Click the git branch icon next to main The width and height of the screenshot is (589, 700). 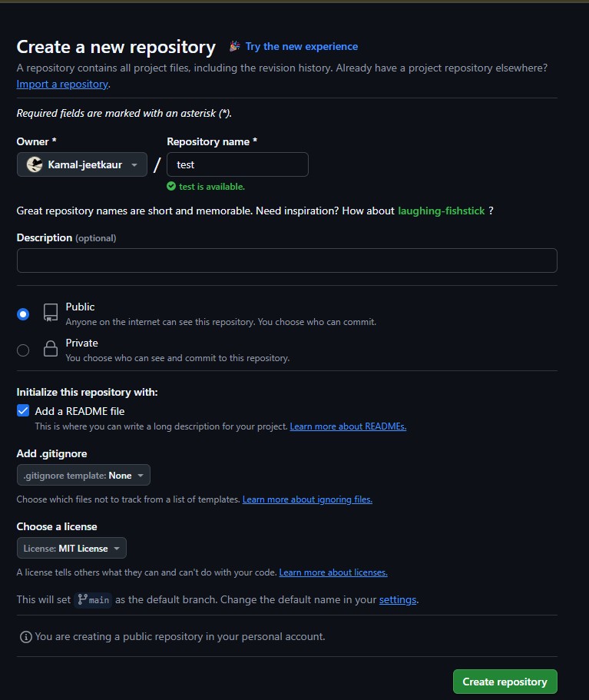coord(82,599)
